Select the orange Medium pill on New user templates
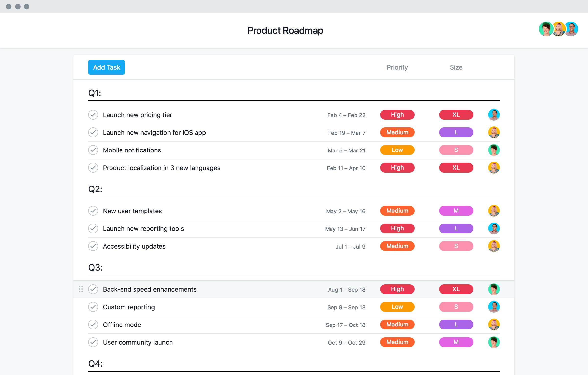The height and width of the screenshot is (375, 588). tap(397, 211)
